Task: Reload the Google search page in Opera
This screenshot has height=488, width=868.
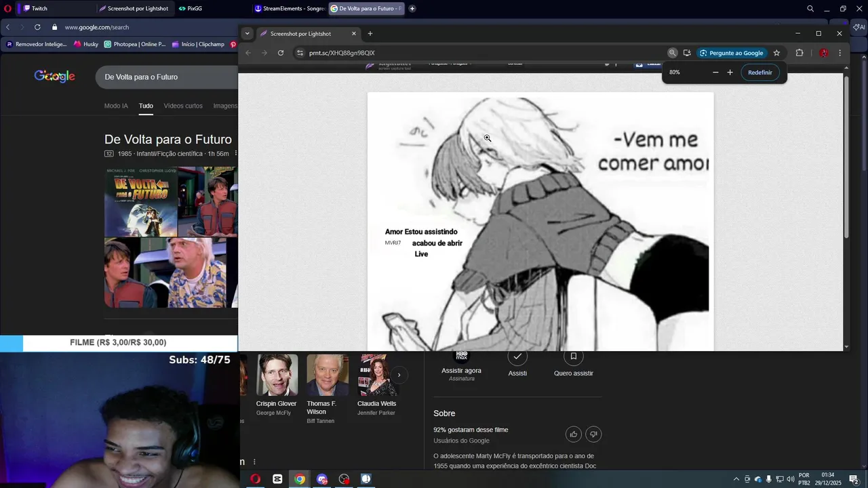Action: click(37, 27)
